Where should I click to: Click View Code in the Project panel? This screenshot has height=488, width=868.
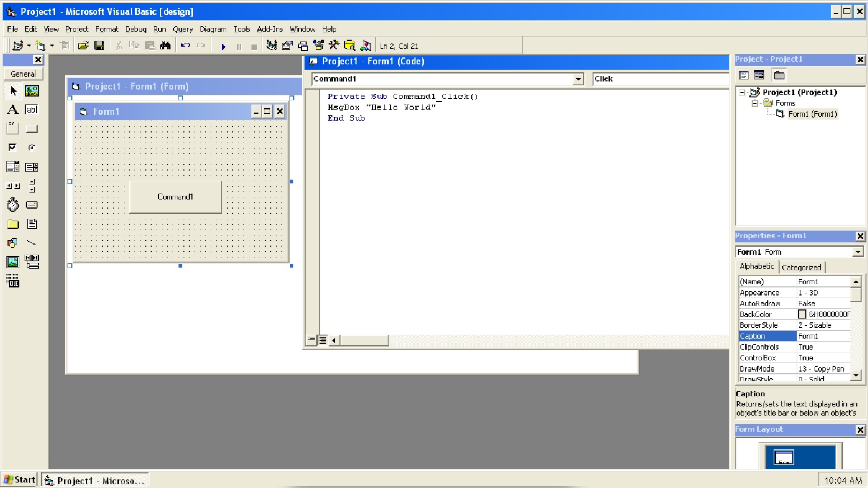pyautogui.click(x=744, y=76)
